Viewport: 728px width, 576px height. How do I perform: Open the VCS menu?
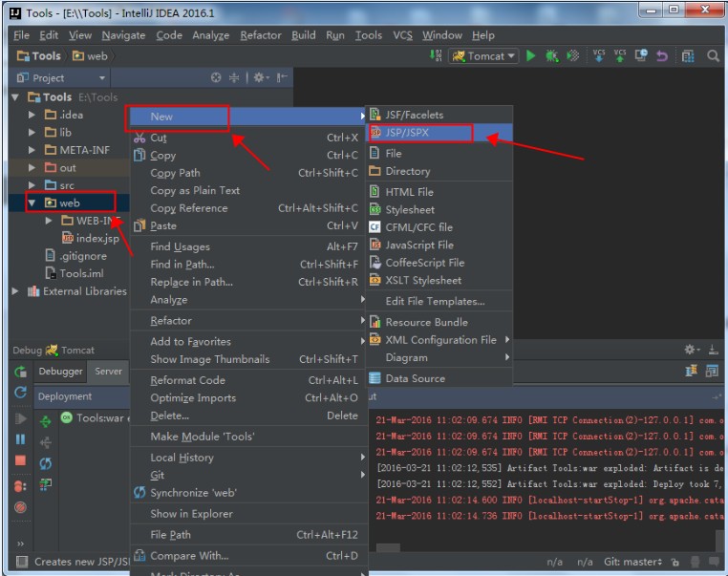click(x=402, y=35)
